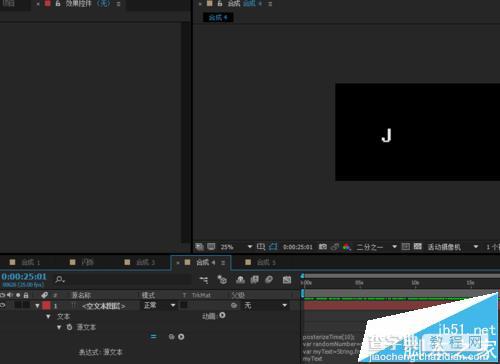
Task: Open the graph editor icon
Action: tap(287, 280)
